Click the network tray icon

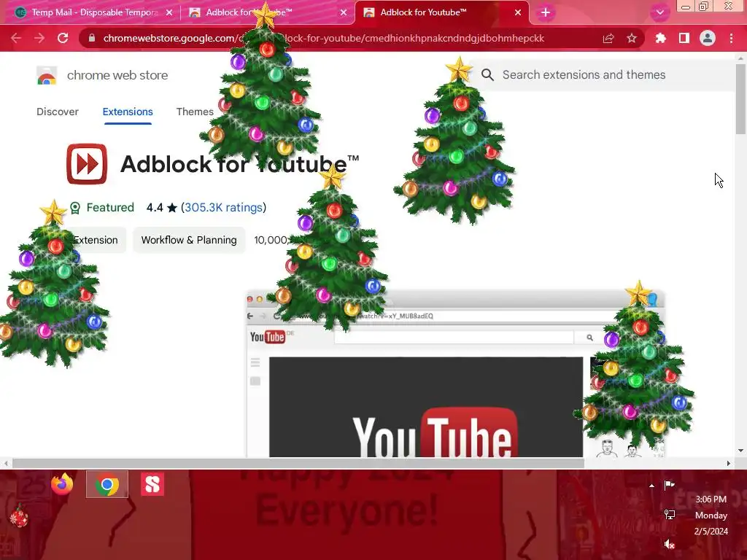pyautogui.click(x=670, y=515)
